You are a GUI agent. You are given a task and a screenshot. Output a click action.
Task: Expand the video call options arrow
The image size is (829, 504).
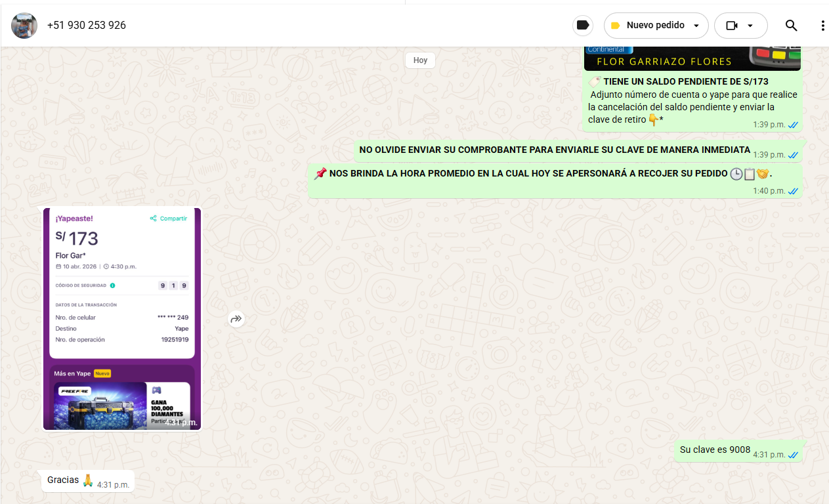tap(750, 26)
